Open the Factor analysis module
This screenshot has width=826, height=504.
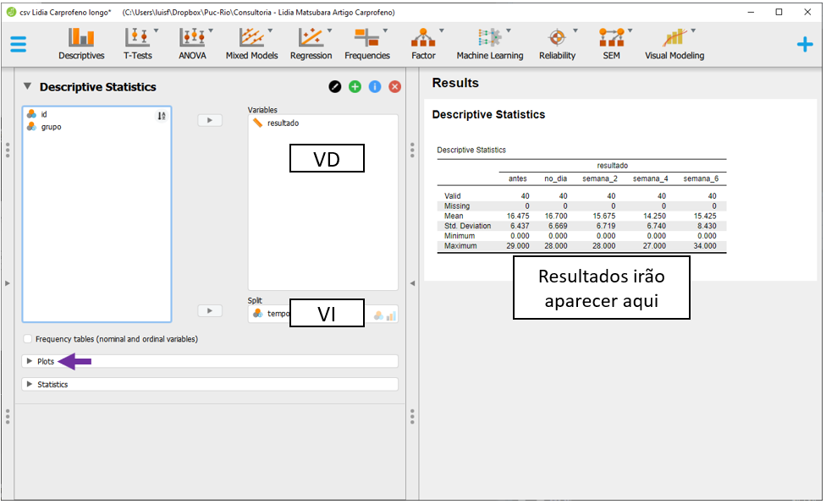tap(423, 44)
